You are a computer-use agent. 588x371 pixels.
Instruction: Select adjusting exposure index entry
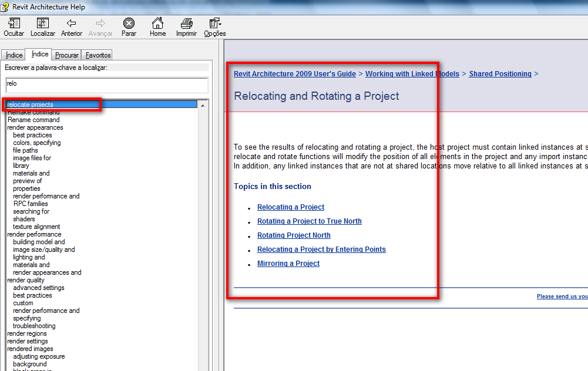(39, 356)
